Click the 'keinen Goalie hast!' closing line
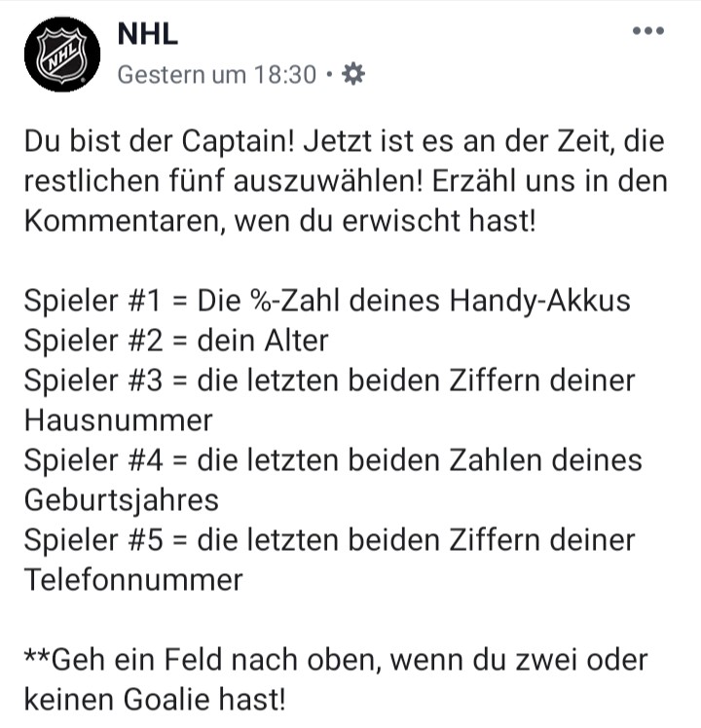701x728 pixels. pos(154,699)
